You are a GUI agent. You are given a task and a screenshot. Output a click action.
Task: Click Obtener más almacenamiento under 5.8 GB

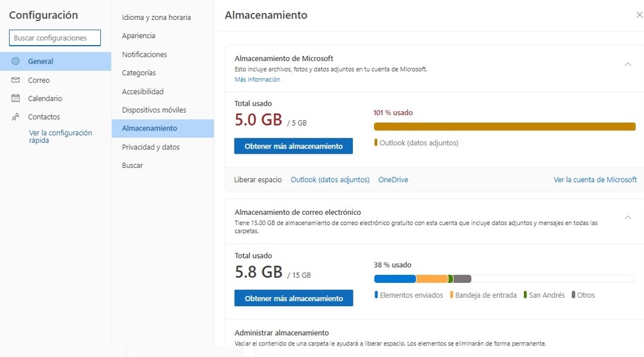294,298
